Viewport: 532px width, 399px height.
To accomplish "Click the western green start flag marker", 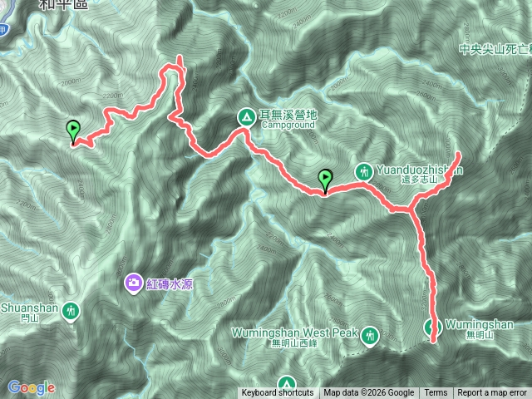I will pos(73,131).
